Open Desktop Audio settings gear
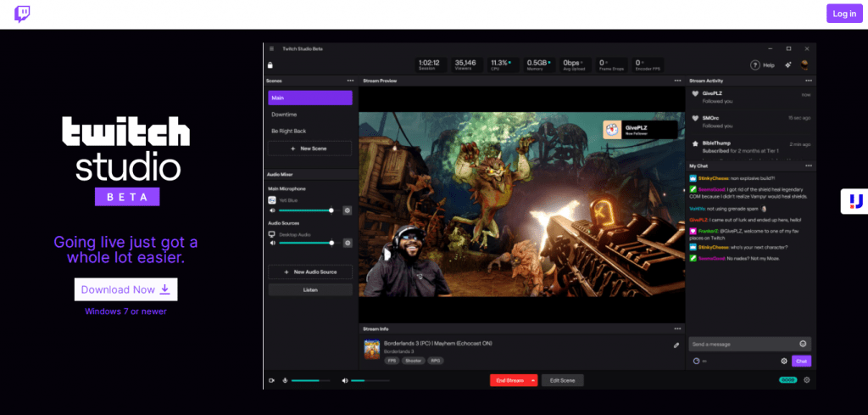The width and height of the screenshot is (868, 415). tap(347, 243)
